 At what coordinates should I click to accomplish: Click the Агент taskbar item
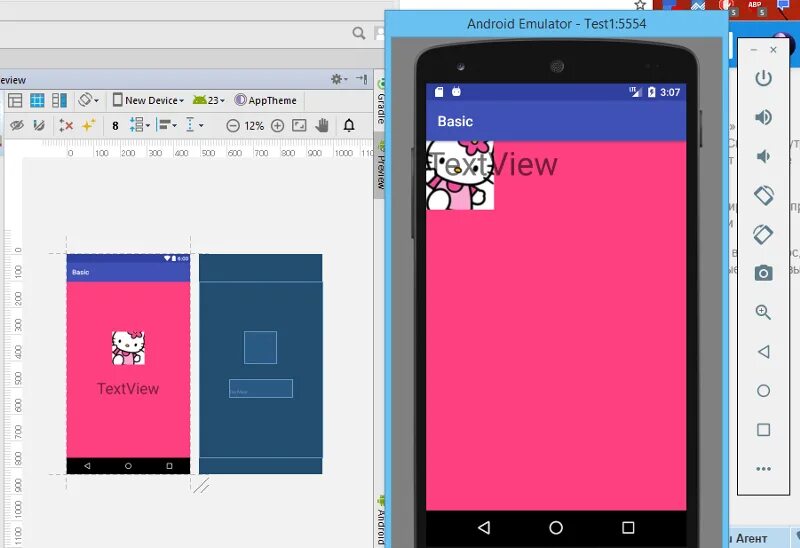click(x=751, y=538)
